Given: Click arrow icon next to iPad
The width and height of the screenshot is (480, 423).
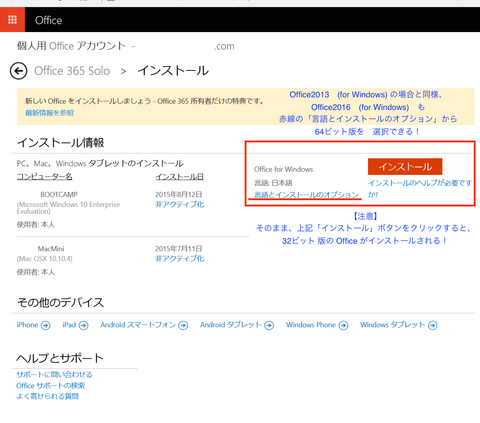Looking at the screenshot, I should [x=83, y=325].
